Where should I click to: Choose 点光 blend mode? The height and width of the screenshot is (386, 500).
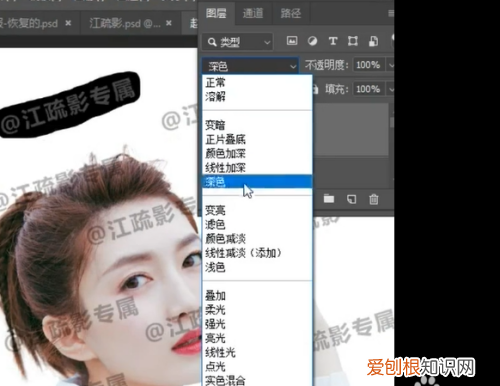257,367
